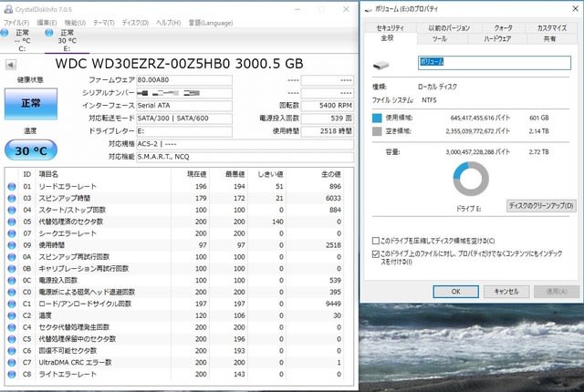The height and width of the screenshot is (392, 584).
Task: Open the テーマ(T) menu
Action: [103, 23]
